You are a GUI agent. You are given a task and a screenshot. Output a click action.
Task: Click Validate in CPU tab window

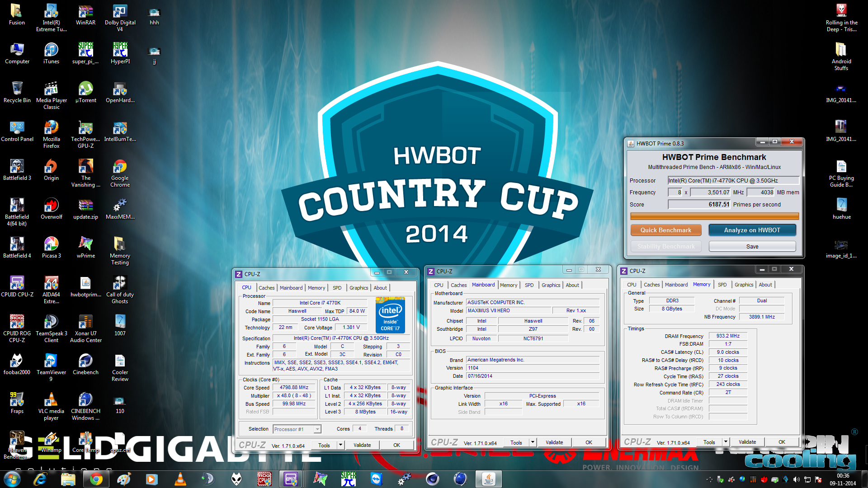point(362,445)
